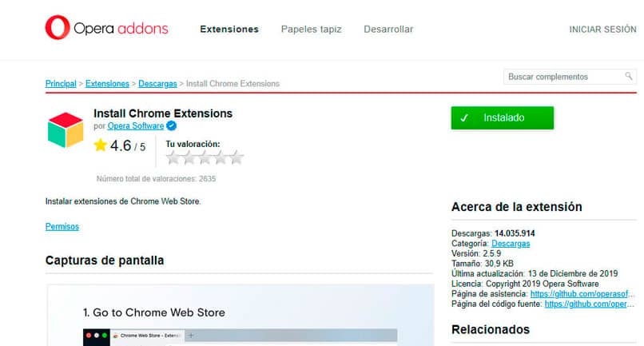Screen dimensions: 644x346
Task: Go to the Desarrollar tab
Action: coord(388,30)
